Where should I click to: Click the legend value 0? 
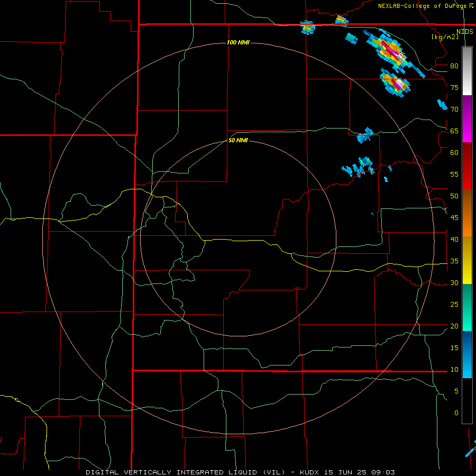(456, 413)
